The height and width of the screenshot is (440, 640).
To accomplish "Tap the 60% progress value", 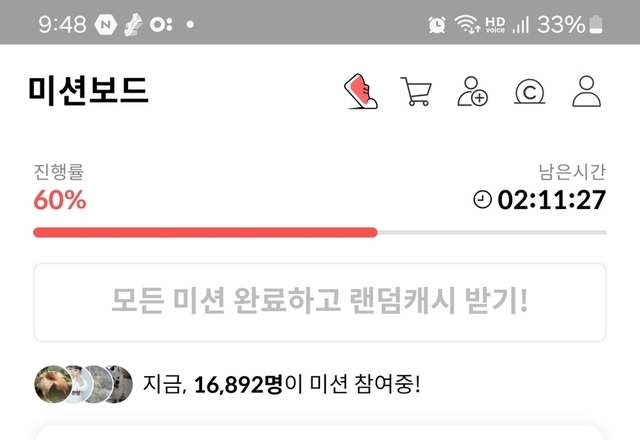I will 60,200.
